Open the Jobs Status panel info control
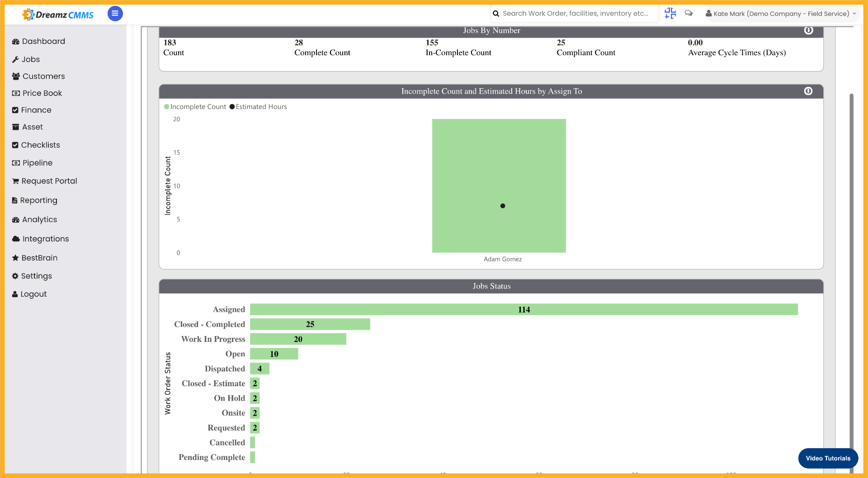 [x=809, y=286]
